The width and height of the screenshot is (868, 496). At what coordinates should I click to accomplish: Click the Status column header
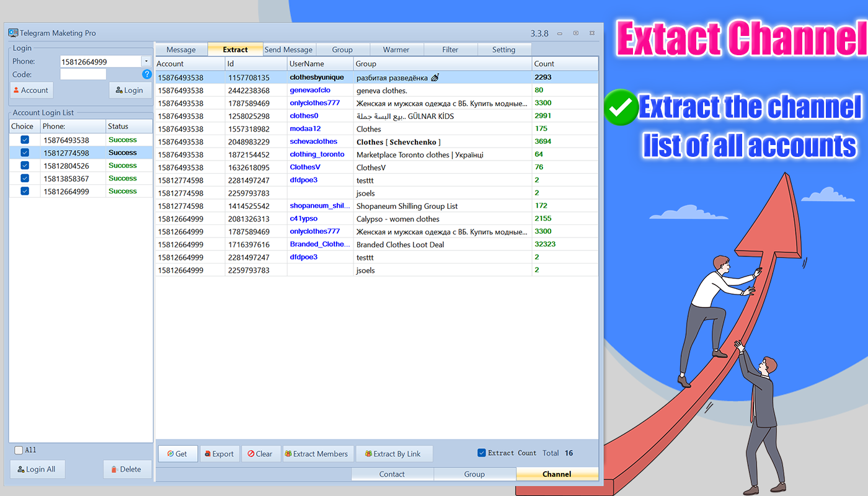pyautogui.click(x=129, y=126)
